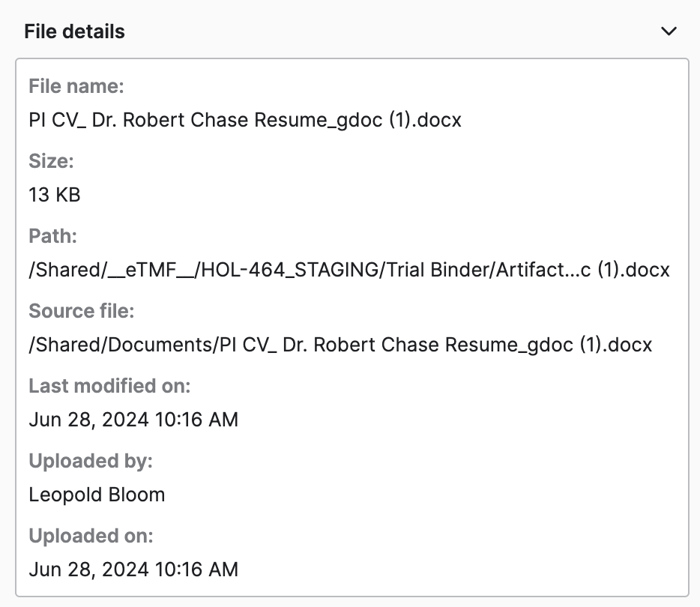Click the Path label

pyautogui.click(x=52, y=236)
